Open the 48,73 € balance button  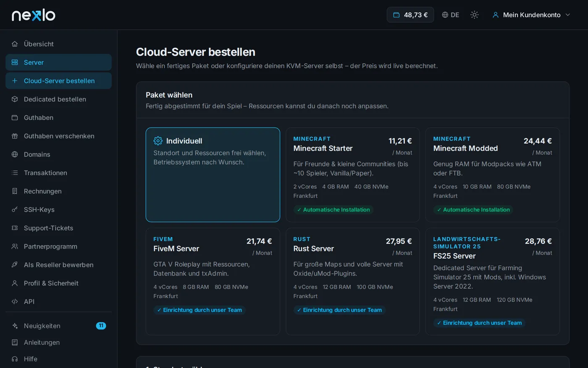click(410, 15)
